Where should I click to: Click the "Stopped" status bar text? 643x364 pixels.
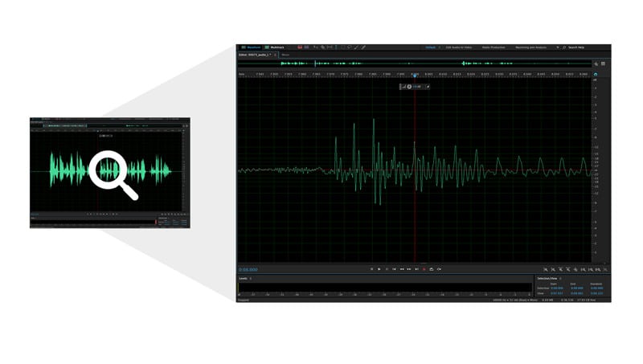click(244, 300)
